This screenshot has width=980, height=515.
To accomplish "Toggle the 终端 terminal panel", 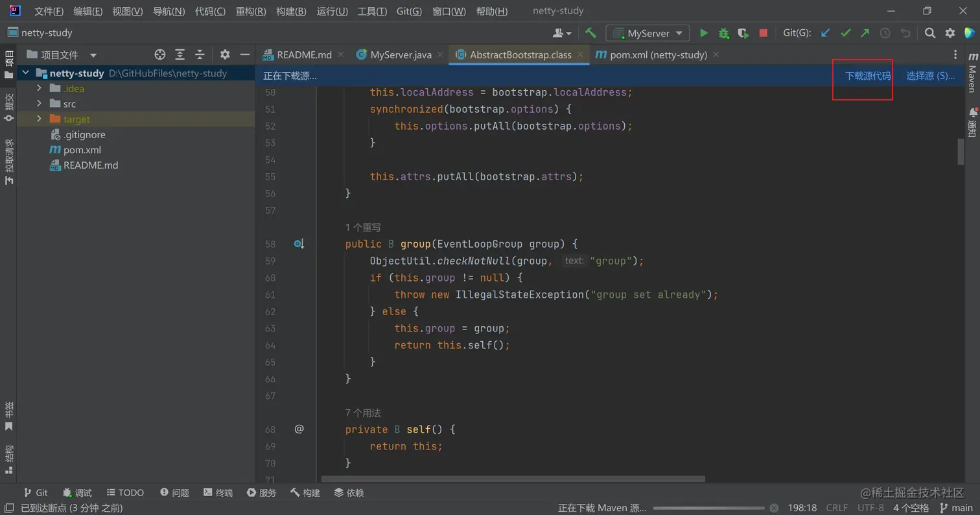I will click(218, 493).
